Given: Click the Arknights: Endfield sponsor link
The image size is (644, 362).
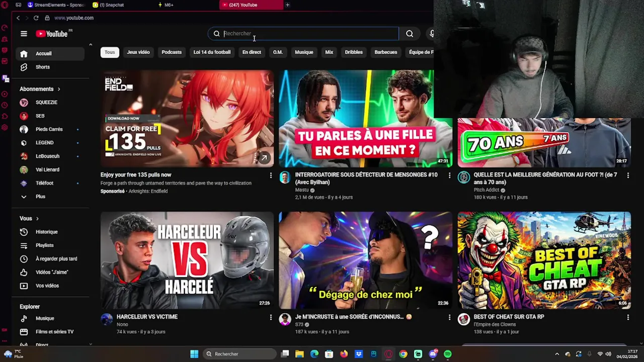Looking at the screenshot, I should coord(148,191).
